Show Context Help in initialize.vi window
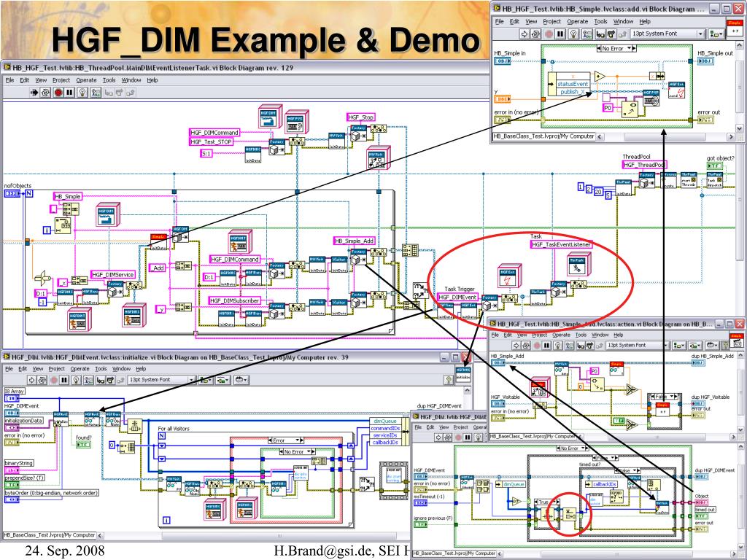This screenshot has height=560, width=747. [449, 379]
